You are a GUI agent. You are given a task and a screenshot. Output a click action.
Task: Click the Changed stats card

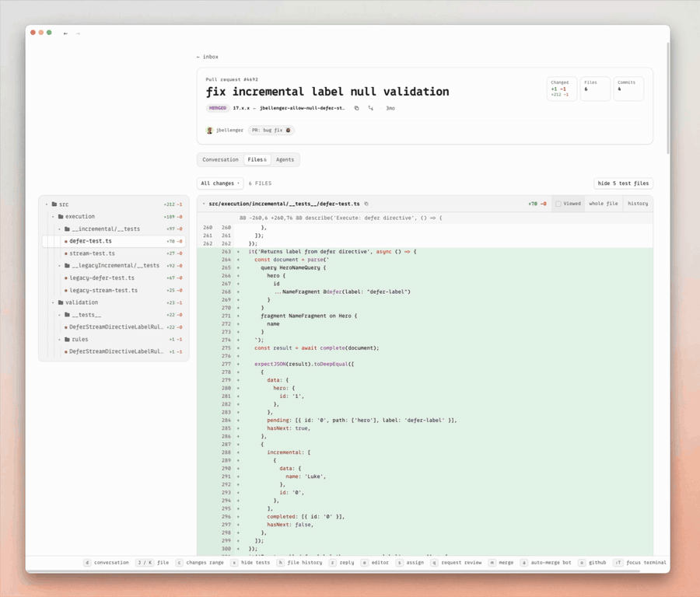pyautogui.click(x=562, y=89)
